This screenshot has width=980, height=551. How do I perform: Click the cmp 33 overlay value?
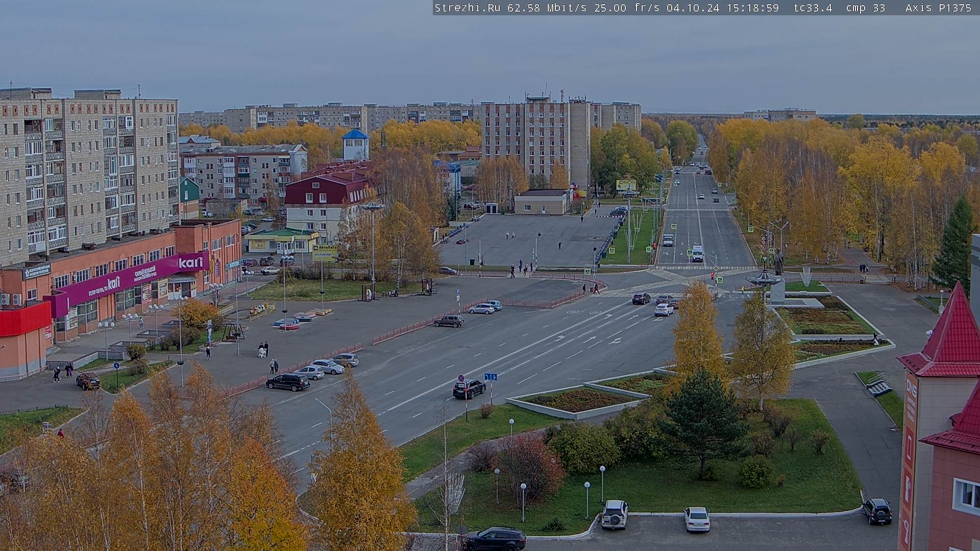(865, 8)
